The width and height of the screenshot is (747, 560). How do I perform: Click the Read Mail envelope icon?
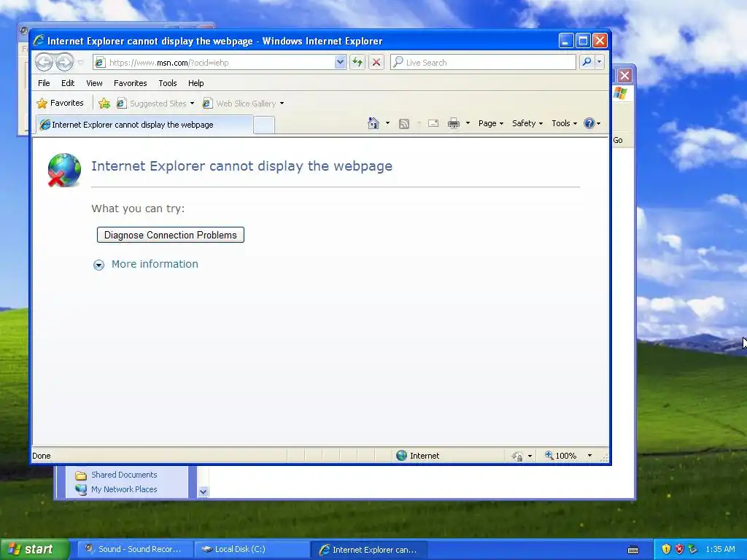[x=433, y=123]
